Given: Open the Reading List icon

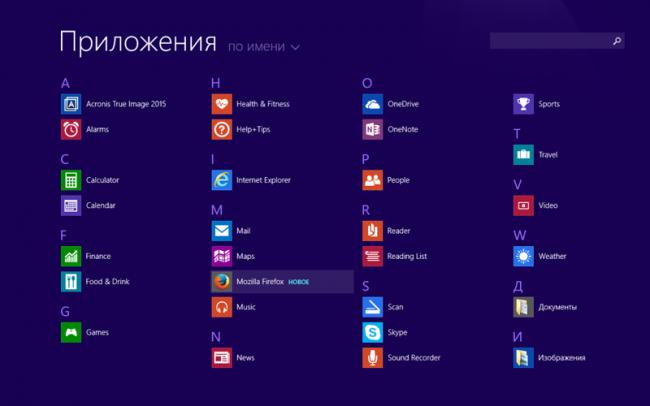Looking at the screenshot, I should coord(372,256).
